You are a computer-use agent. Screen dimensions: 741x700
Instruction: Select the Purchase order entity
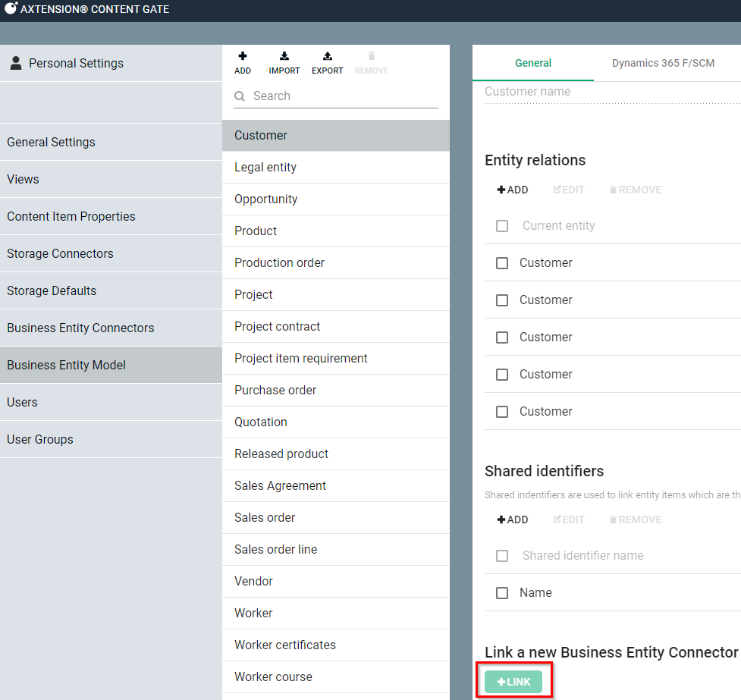click(x=275, y=390)
